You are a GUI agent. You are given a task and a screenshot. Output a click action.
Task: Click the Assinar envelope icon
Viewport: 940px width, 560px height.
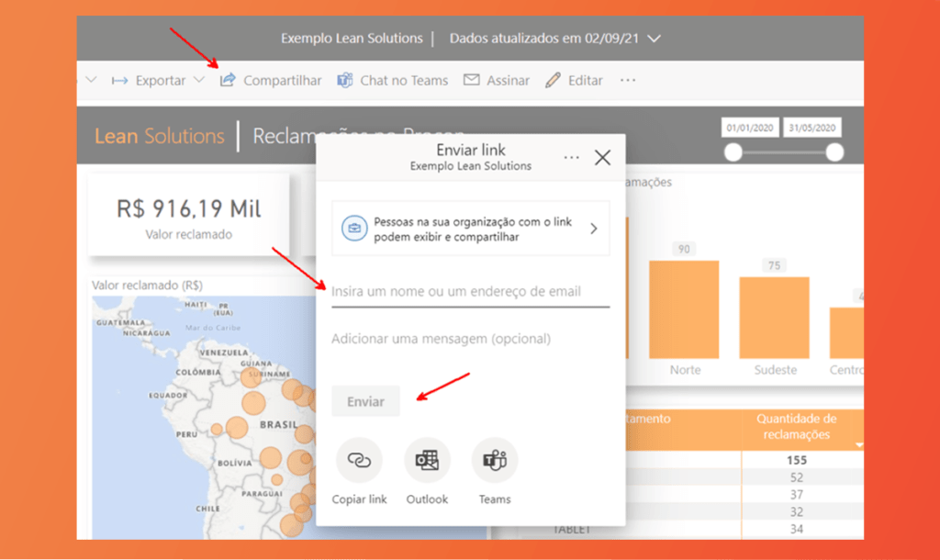pyautogui.click(x=472, y=80)
